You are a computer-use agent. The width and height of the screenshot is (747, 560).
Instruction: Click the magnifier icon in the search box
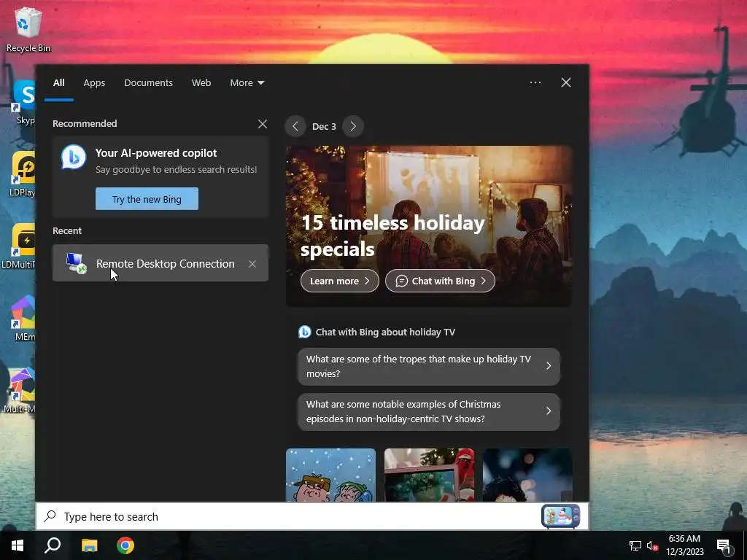click(50, 516)
